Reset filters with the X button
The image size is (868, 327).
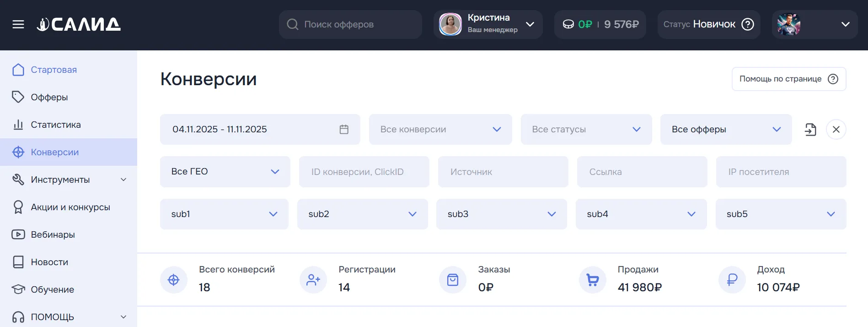pos(836,130)
